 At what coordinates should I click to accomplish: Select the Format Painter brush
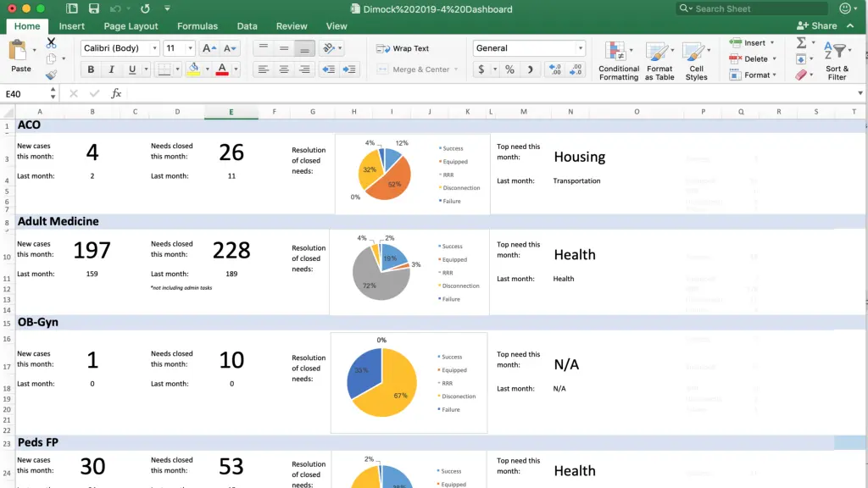[51, 75]
